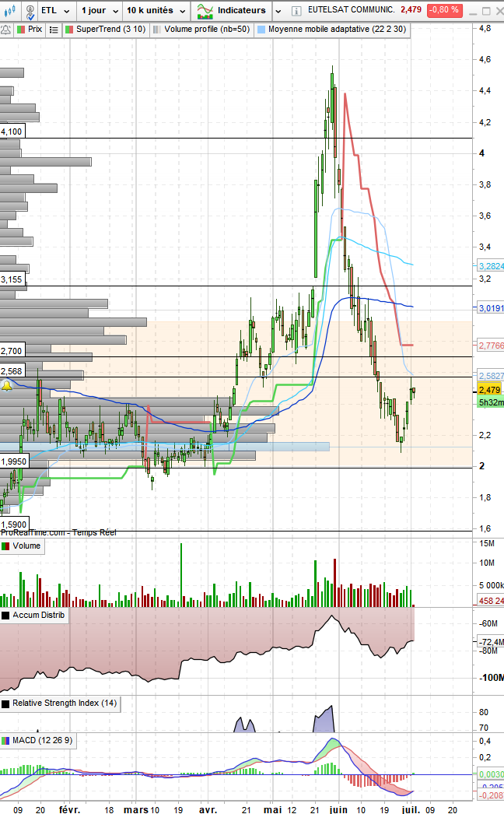504x814 pixels.
Task: Maximize the chart window
Action: 486,11
